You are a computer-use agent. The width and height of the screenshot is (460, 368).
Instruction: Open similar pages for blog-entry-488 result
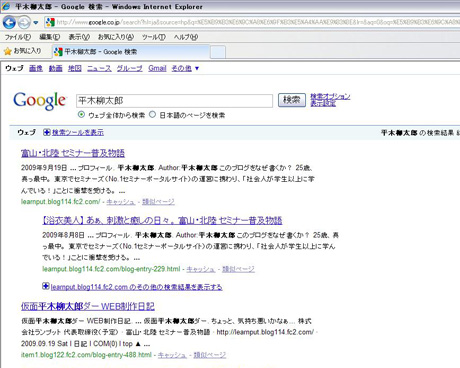pyautogui.click(x=210, y=355)
